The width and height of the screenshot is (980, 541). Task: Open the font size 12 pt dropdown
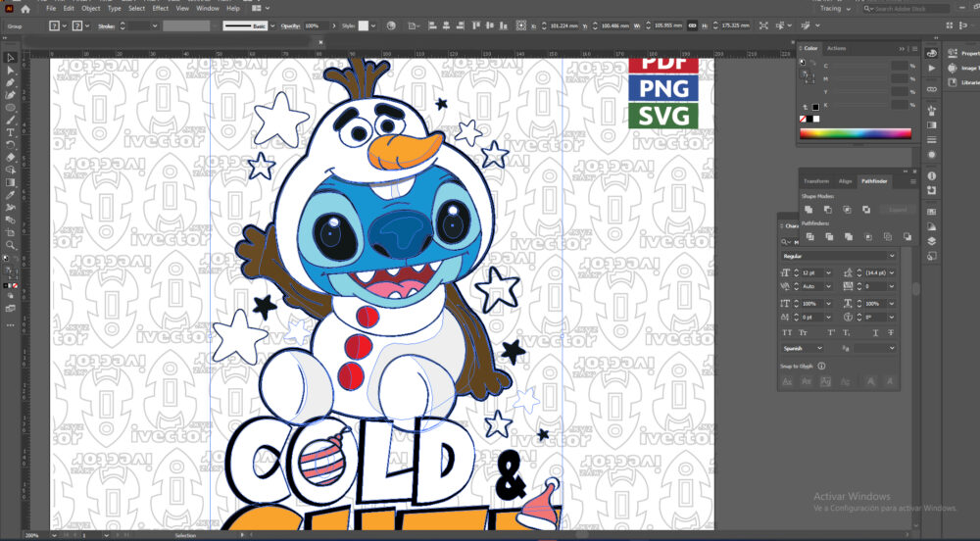[828, 273]
